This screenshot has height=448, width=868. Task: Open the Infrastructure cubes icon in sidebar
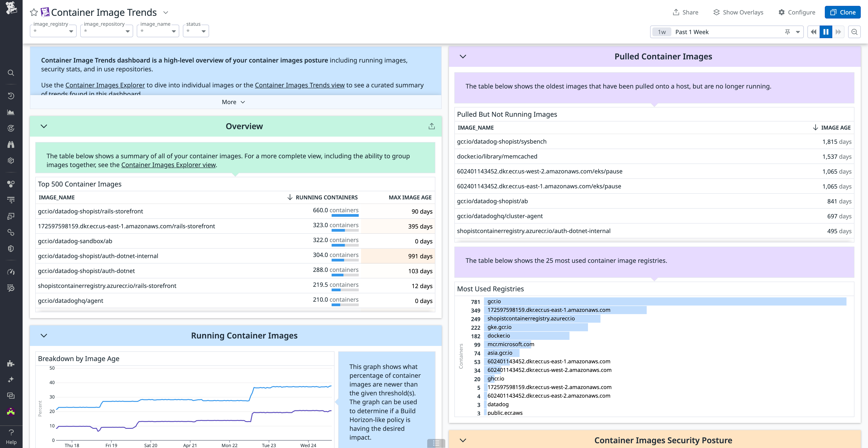click(11, 160)
